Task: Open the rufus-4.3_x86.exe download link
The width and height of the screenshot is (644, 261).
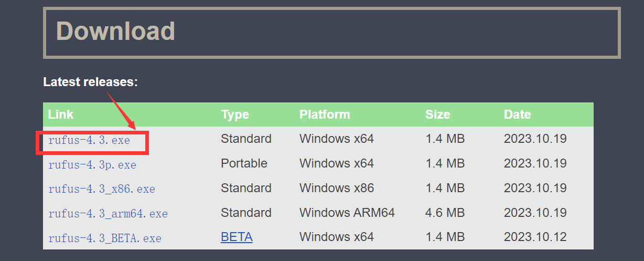Action: [102, 189]
